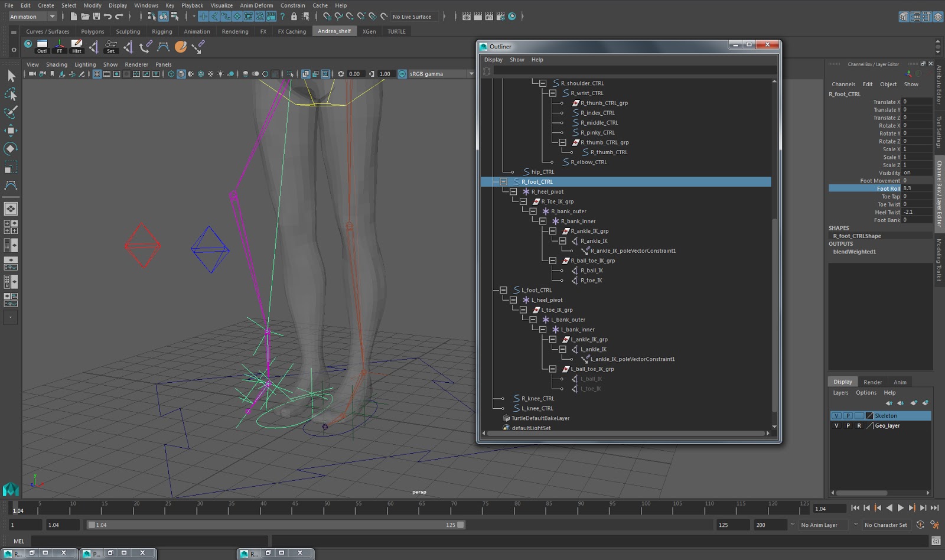Image resolution: width=945 pixels, height=560 pixels.
Task: Select the Show History shelf icon
Action: click(77, 43)
